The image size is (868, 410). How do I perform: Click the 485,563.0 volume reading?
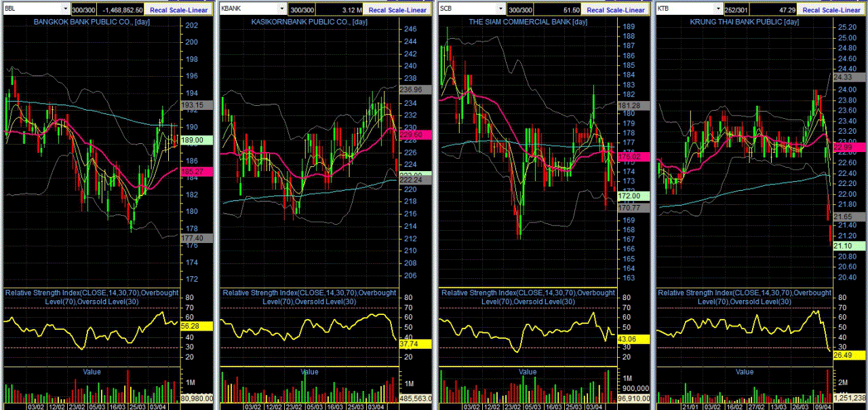[415, 398]
